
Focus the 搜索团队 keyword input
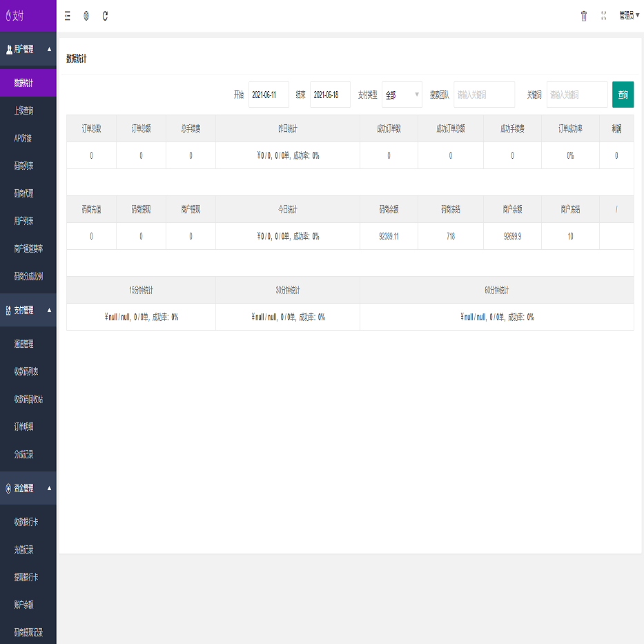484,95
